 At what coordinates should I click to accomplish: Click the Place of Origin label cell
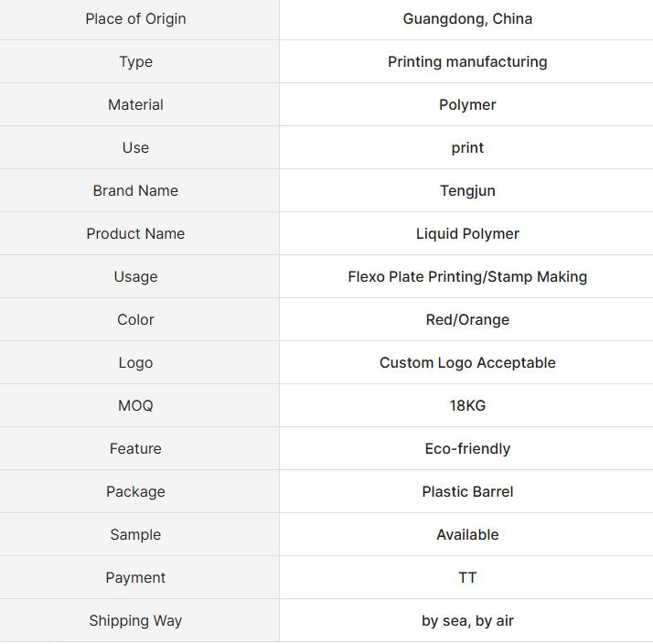point(135,19)
